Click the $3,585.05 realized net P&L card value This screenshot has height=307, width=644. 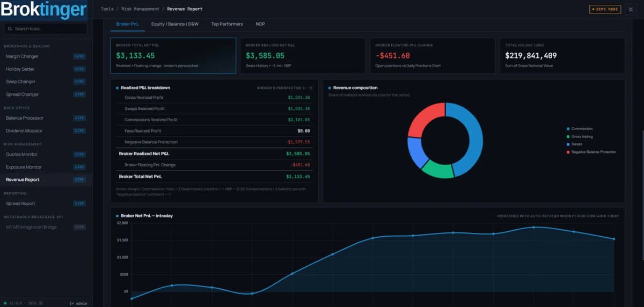click(x=265, y=55)
